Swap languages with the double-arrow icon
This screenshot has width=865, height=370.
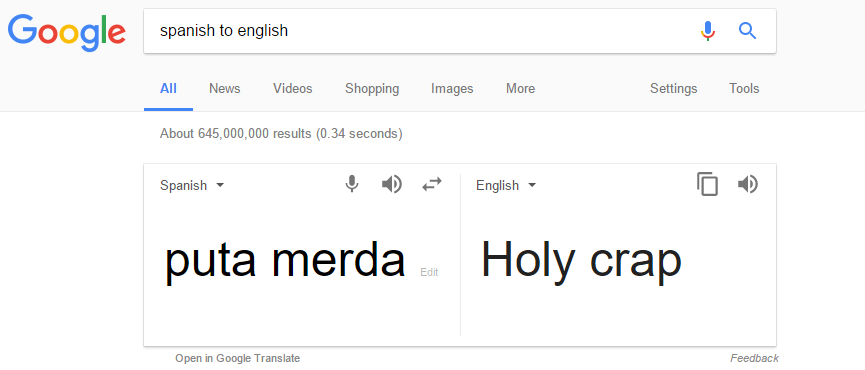[432, 184]
